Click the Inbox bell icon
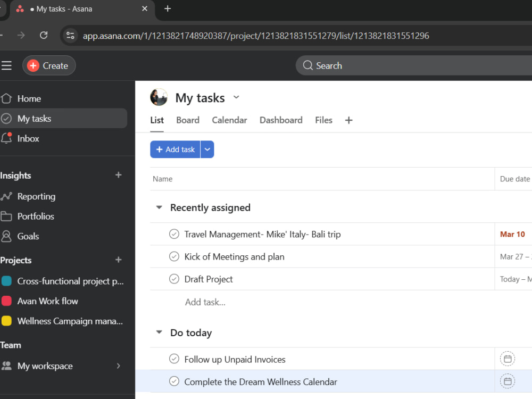Image resolution: width=532 pixels, height=399 pixels. tap(6, 138)
